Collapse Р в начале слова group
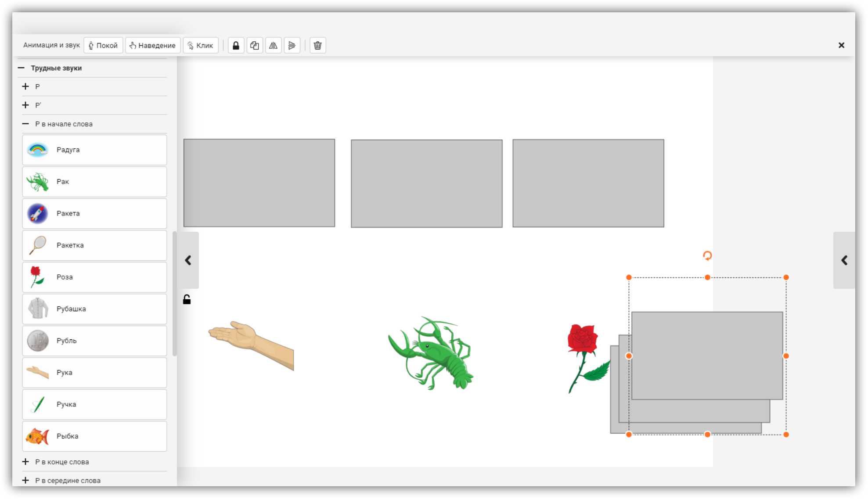The height and width of the screenshot is (499, 868). (x=25, y=124)
